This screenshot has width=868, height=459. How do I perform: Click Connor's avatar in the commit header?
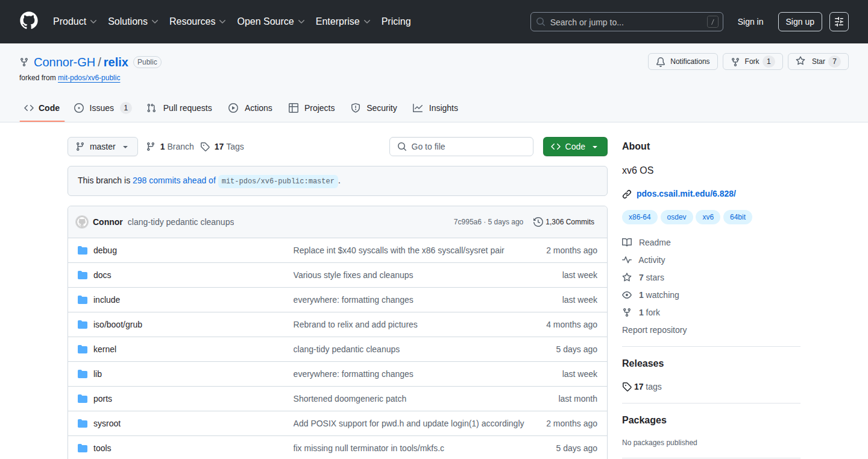[x=82, y=222]
